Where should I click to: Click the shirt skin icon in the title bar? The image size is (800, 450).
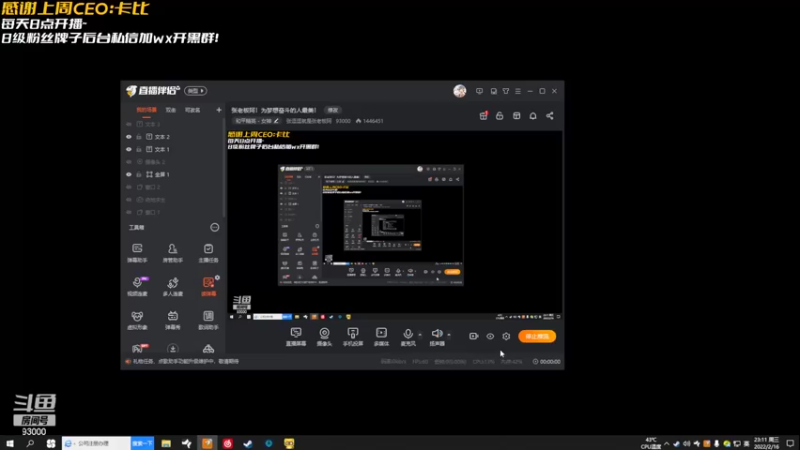[x=506, y=91]
